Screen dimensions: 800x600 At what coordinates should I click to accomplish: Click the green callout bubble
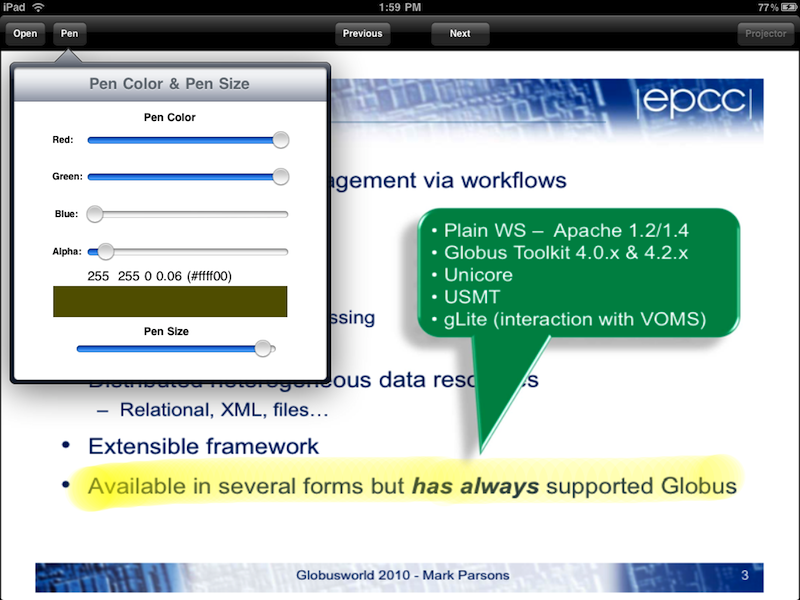pos(575,275)
